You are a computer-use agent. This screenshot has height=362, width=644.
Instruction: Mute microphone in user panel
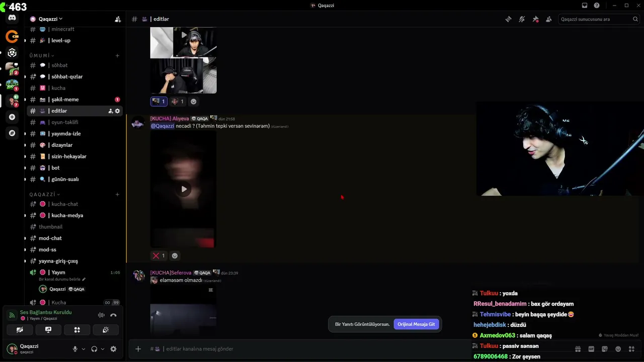pyautogui.click(x=75, y=349)
